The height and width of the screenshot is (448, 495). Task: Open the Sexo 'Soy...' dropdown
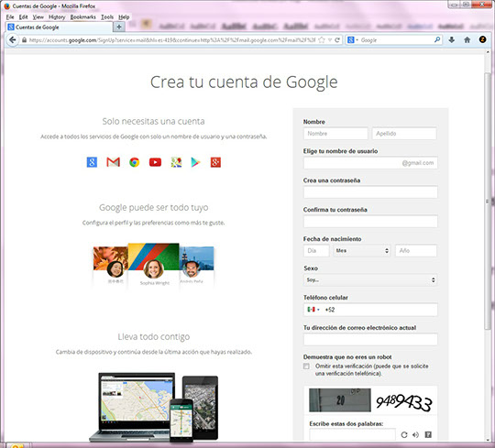pos(370,279)
